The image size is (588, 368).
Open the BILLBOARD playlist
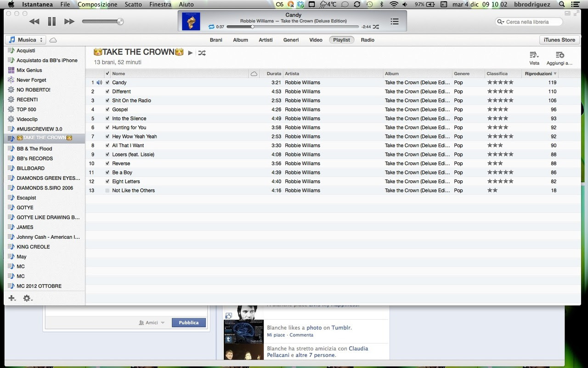tap(30, 168)
